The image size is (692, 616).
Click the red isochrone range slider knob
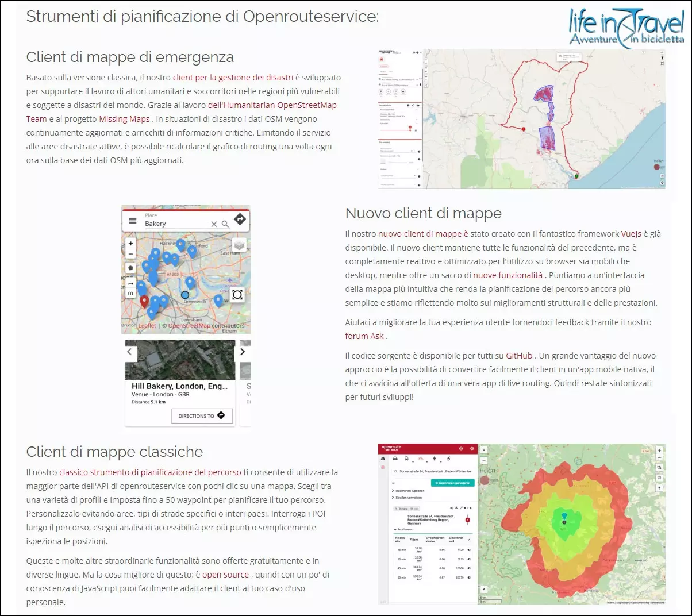click(x=468, y=520)
